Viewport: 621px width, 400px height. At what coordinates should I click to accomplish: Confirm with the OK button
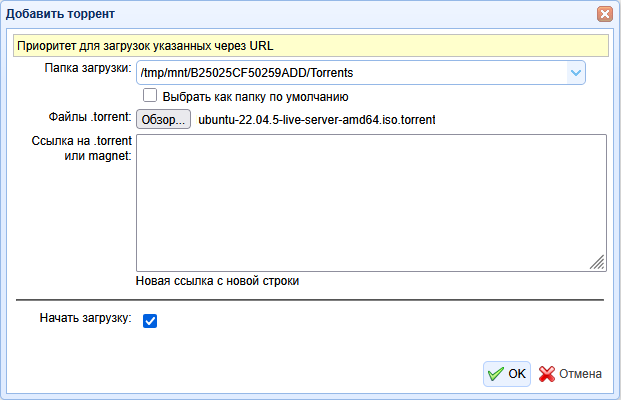click(x=506, y=374)
